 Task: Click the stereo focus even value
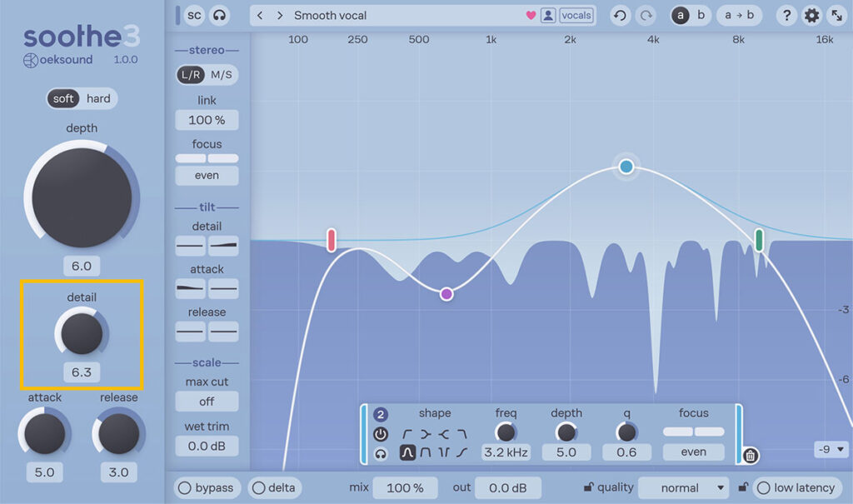tap(207, 175)
